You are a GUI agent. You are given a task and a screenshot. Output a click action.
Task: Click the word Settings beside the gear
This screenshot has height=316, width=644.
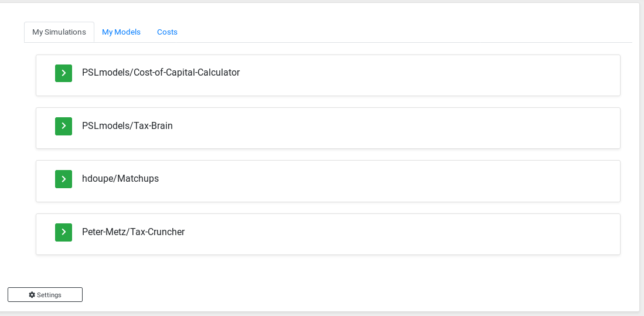pos(49,295)
